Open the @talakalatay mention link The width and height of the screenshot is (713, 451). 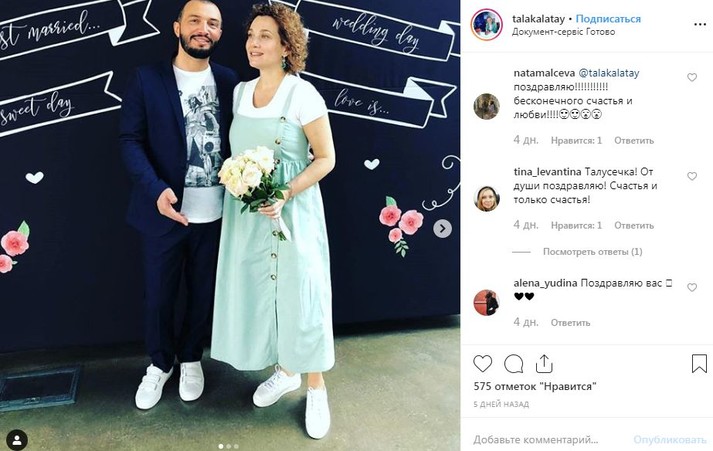608,73
